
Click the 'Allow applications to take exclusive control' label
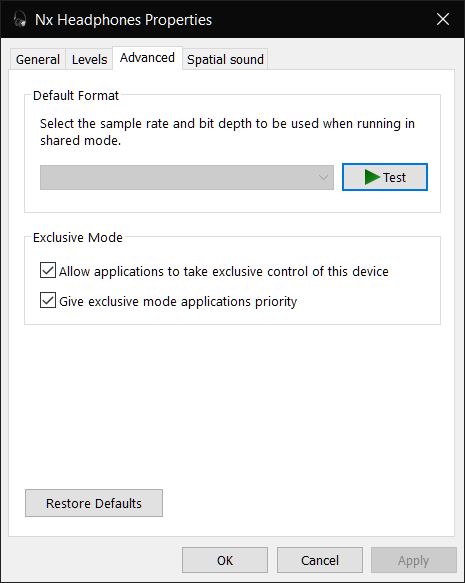click(224, 271)
